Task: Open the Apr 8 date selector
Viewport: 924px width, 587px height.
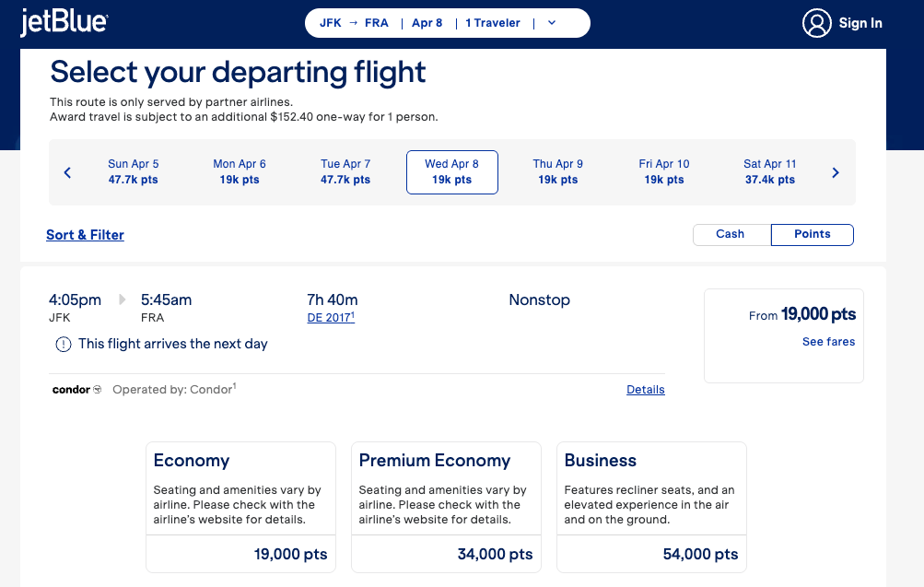Action: pos(427,22)
